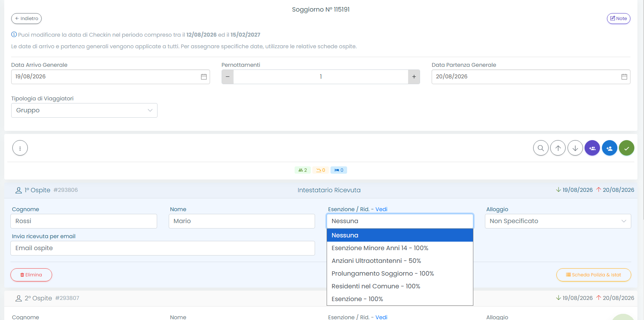Click the Indietro back button
This screenshot has height=320, width=644.
(x=26, y=19)
